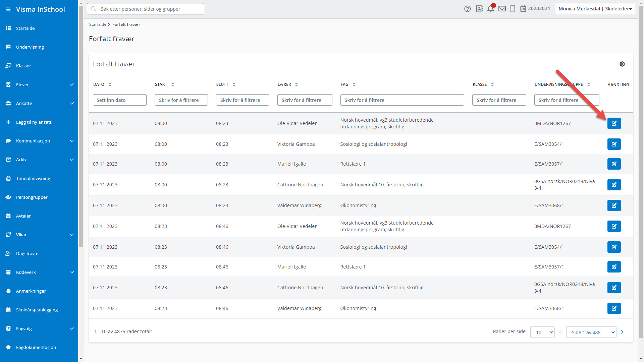Open the messages envelope icon

pos(502,9)
